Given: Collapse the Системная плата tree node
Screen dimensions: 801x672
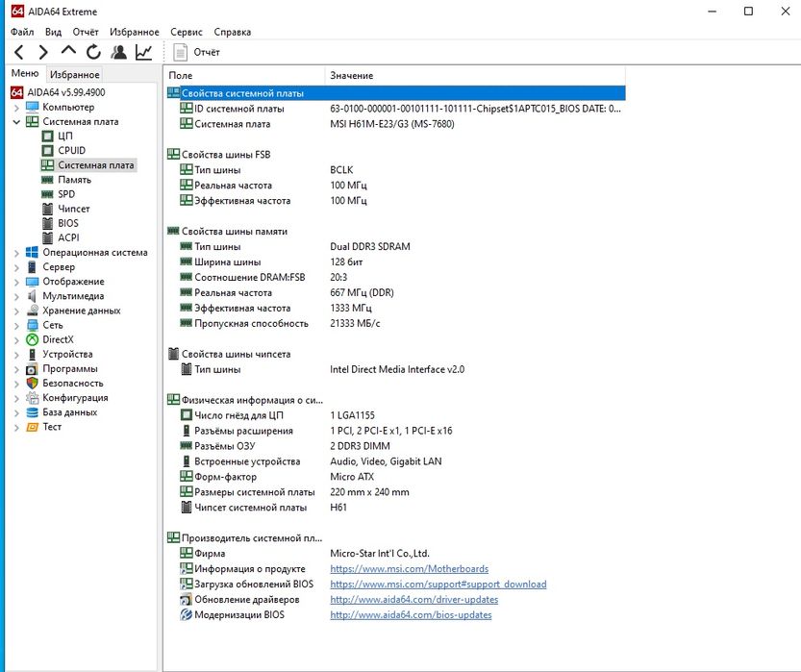Looking at the screenshot, I should coord(16,121).
